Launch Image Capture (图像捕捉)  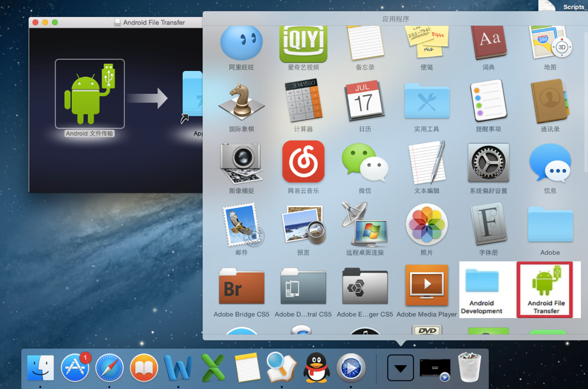tap(241, 162)
